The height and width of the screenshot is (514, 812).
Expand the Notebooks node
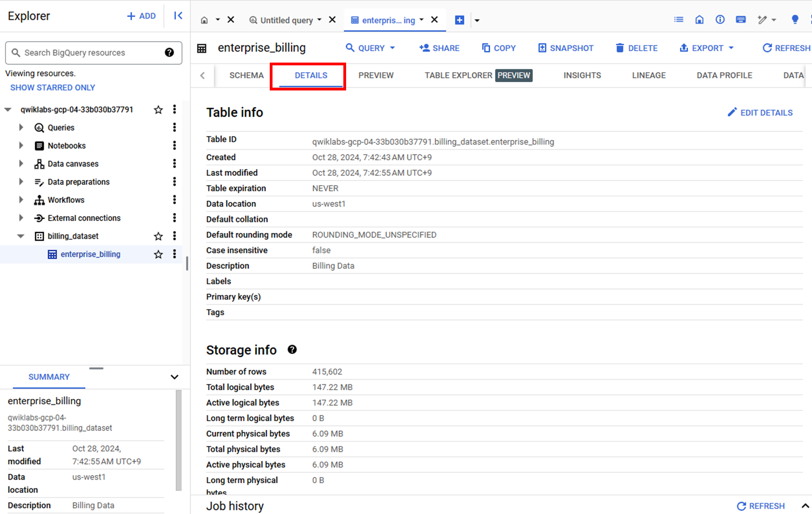point(21,146)
